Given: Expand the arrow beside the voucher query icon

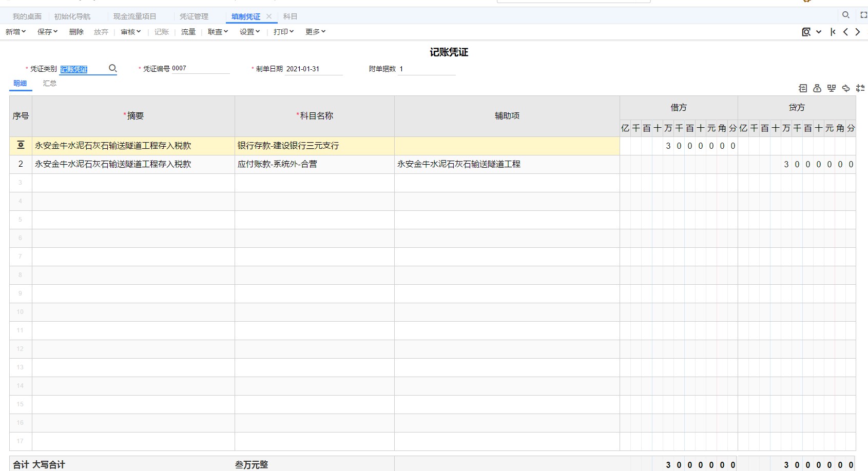Looking at the screenshot, I should pyautogui.click(x=819, y=32).
